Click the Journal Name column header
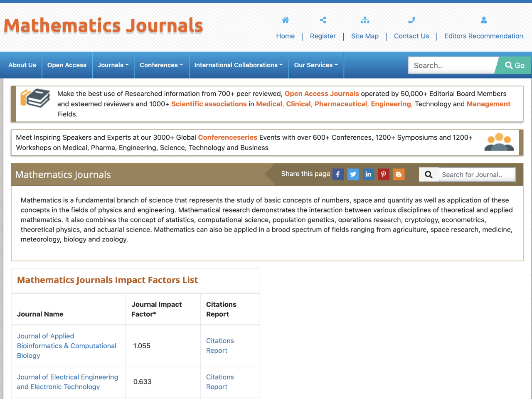 click(40, 314)
